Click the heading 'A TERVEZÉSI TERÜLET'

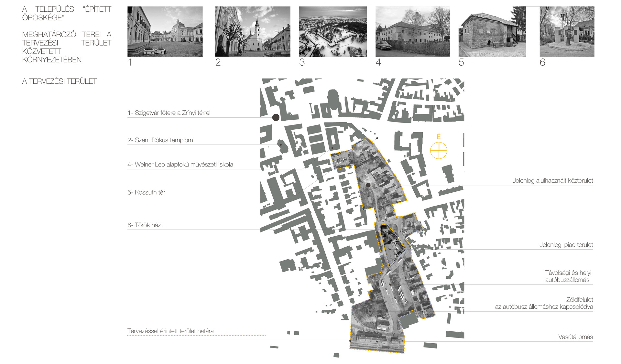(59, 81)
